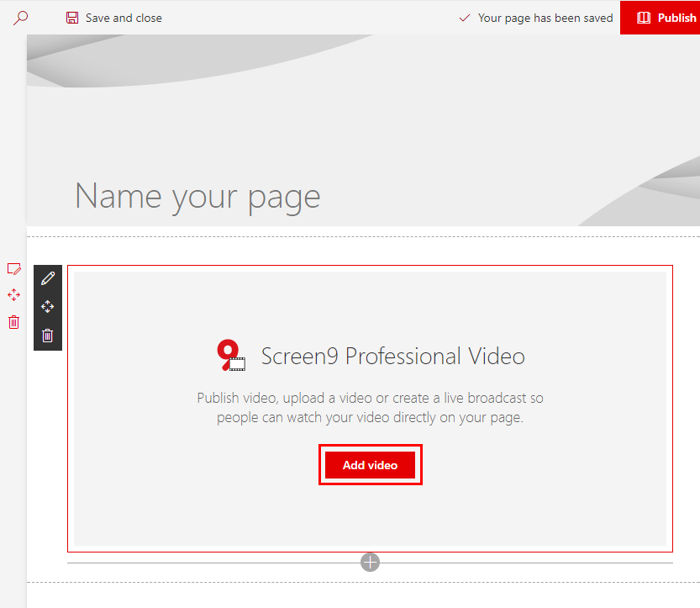Click the Add video button
This screenshot has width=700, height=608.
tap(370, 465)
